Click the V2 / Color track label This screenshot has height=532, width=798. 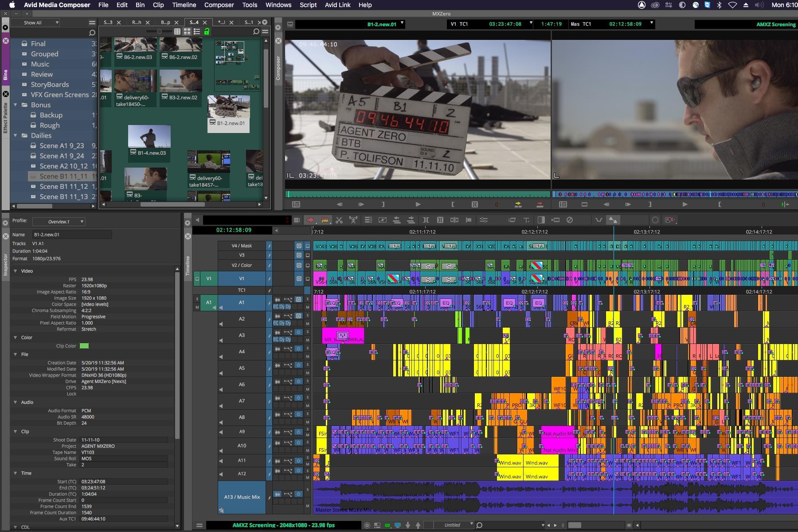(242, 265)
